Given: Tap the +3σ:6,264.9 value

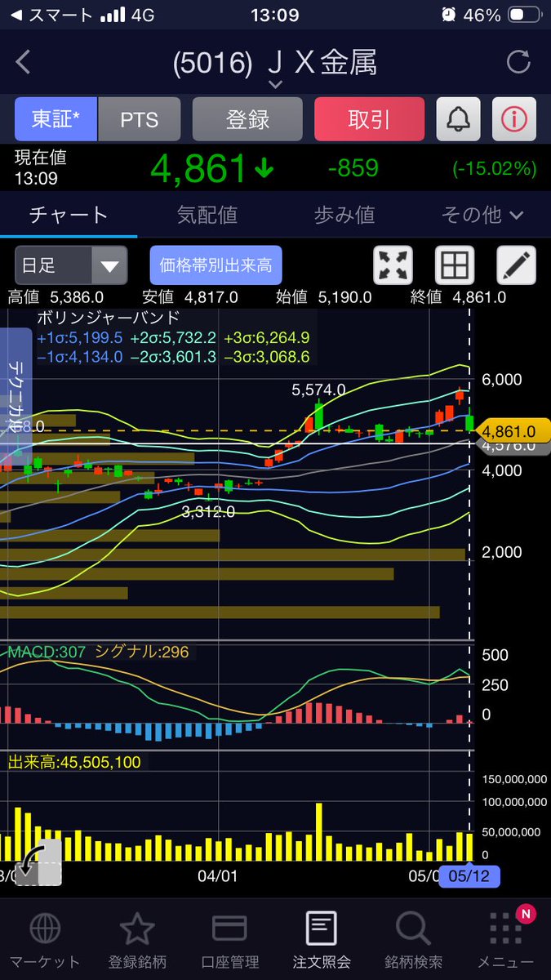Looking at the screenshot, I should point(265,337).
